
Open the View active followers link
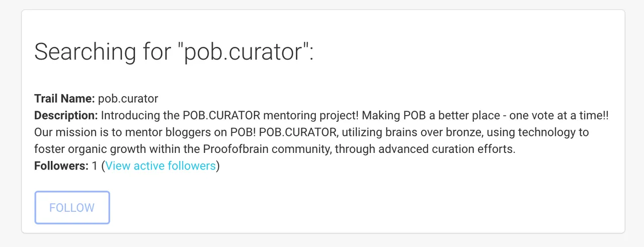(160, 166)
